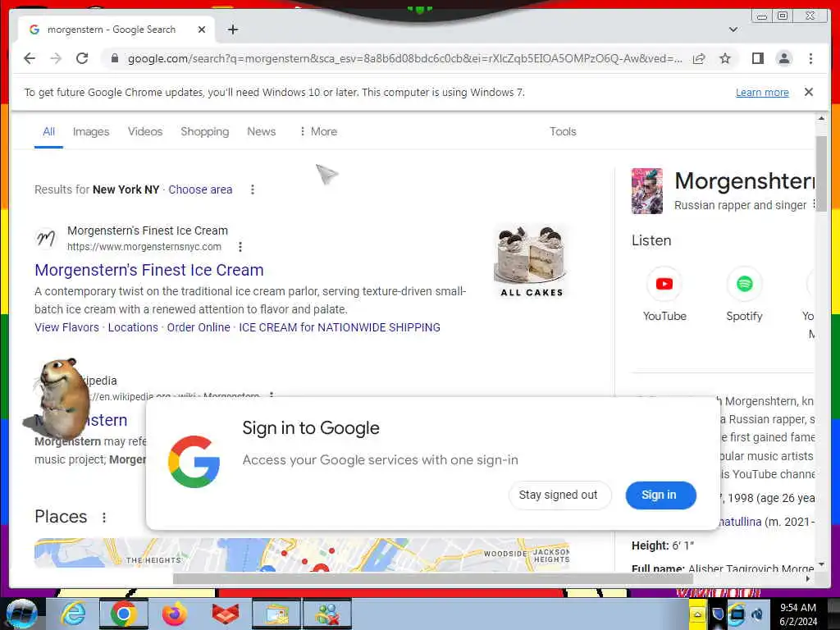840x630 pixels.
Task: Click the horizontal scrollbar thumb
Action: click(x=432, y=578)
